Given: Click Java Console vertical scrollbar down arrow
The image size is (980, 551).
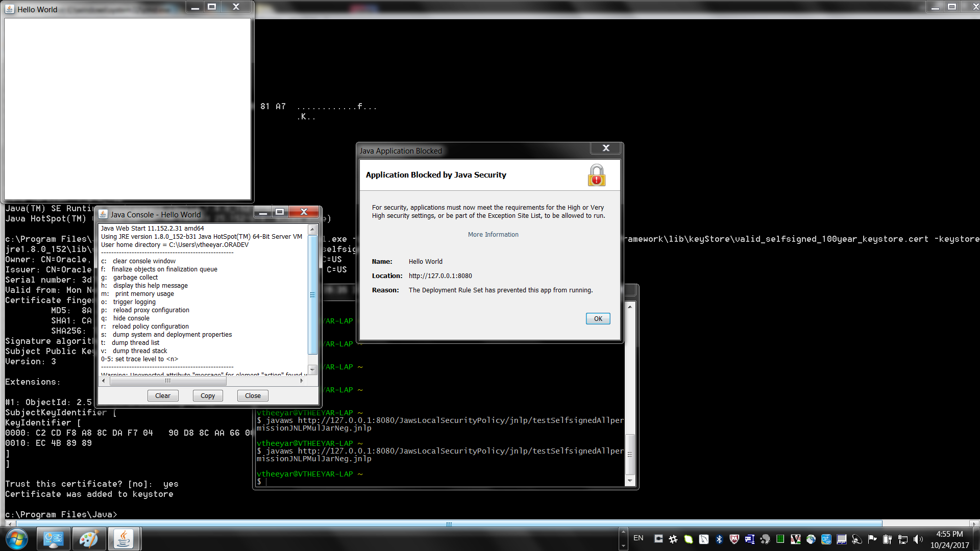Looking at the screenshot, I should 312,369.
